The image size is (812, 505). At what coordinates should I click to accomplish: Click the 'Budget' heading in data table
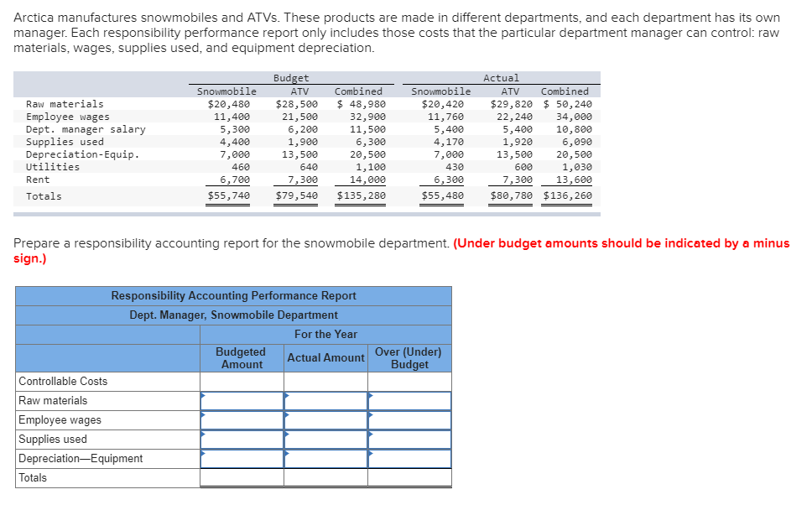pos(291,78)
